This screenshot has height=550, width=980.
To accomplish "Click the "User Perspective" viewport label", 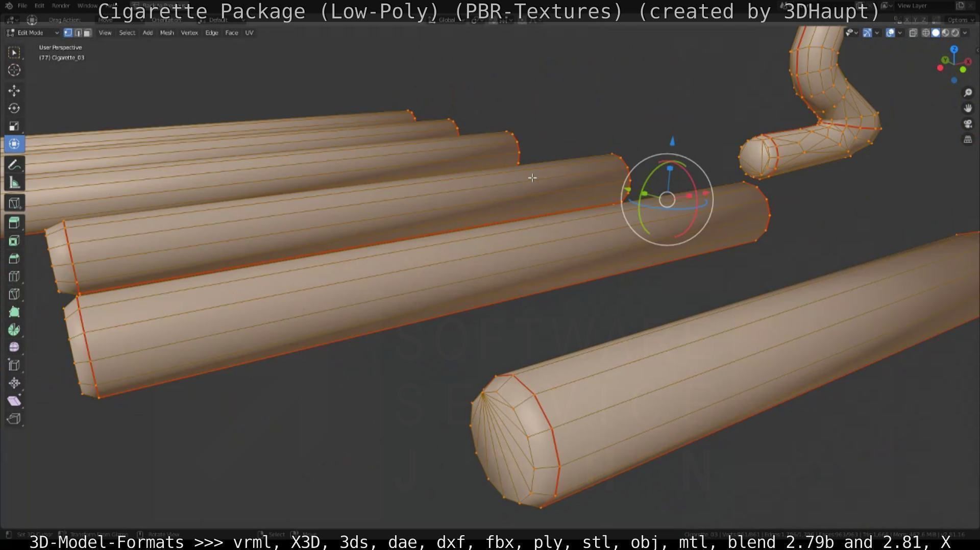I will point(60,47).
